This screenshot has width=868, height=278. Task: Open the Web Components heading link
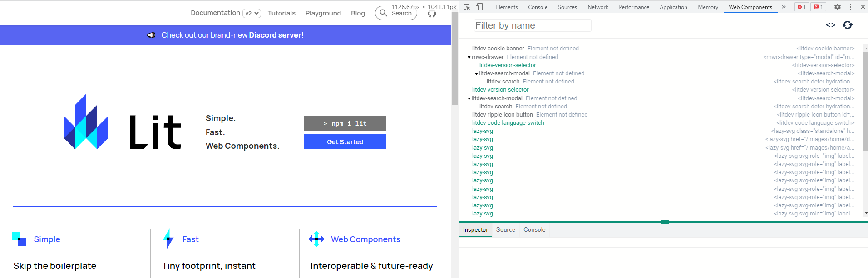click(x=365, y=239)
